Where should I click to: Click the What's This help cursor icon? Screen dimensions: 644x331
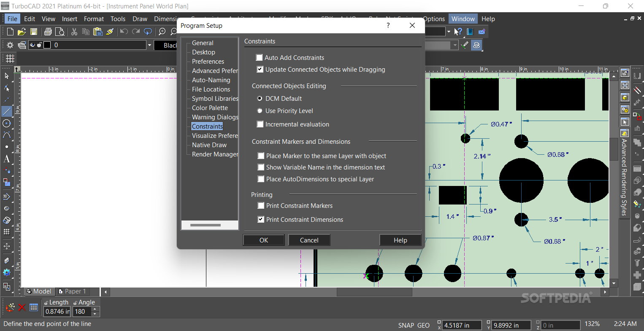click(458, 32)
